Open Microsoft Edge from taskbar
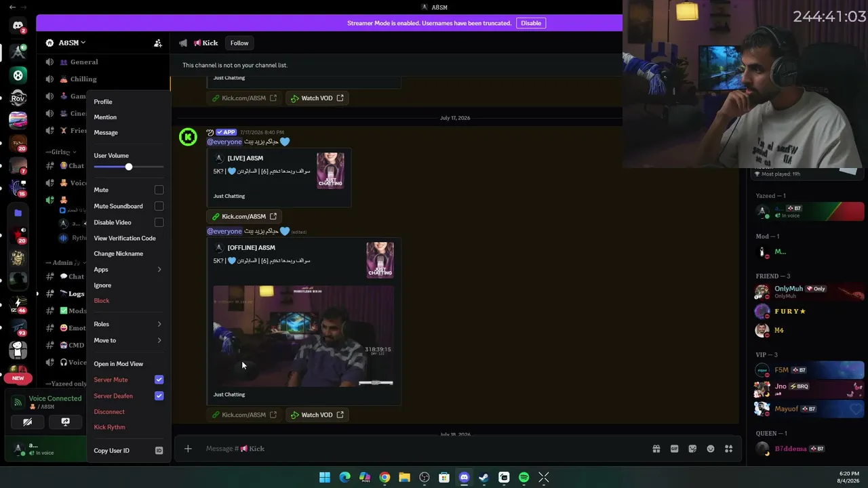Image resolution: width=868 pixels, height=488 pixels. point(344,478)
